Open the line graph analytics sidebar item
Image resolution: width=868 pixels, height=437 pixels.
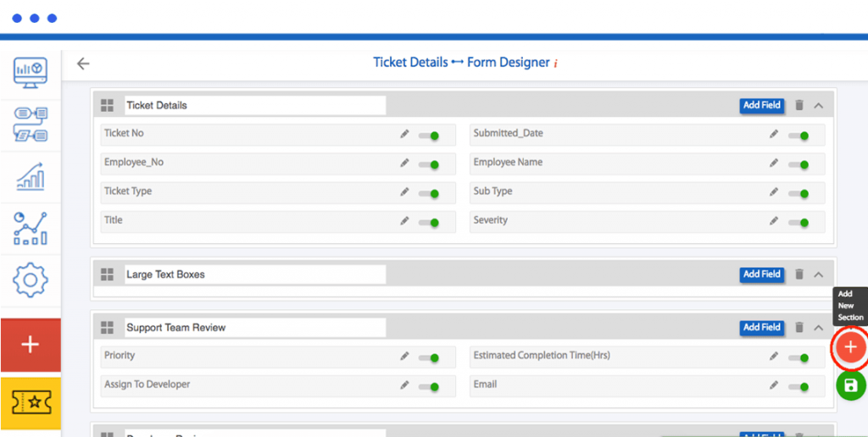(x=31, y=229)
